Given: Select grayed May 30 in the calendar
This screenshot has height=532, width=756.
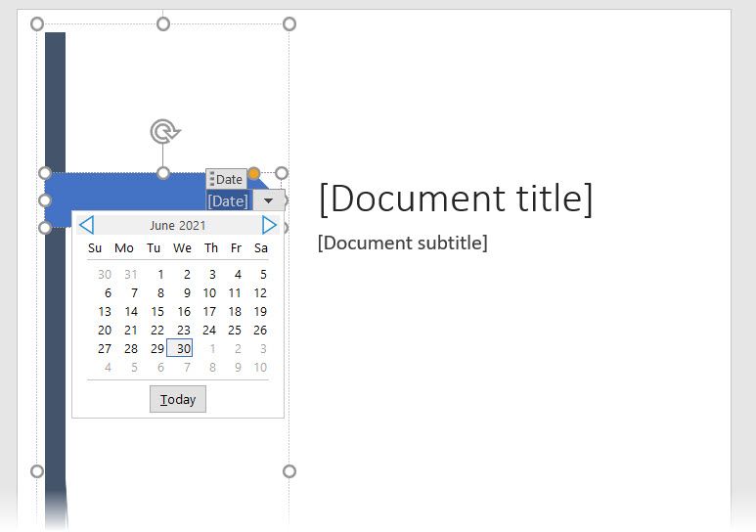Looking at the screenshot, I should point(105,275).
